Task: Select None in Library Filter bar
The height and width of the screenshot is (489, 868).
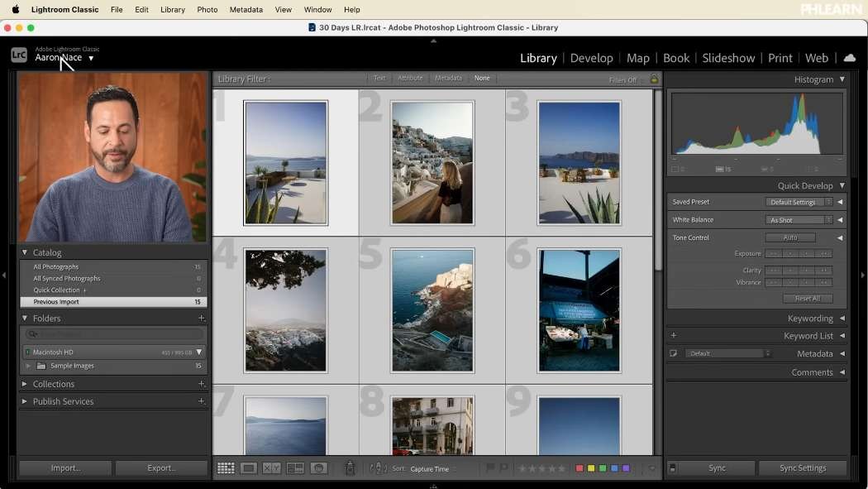Action: point(482,78)
